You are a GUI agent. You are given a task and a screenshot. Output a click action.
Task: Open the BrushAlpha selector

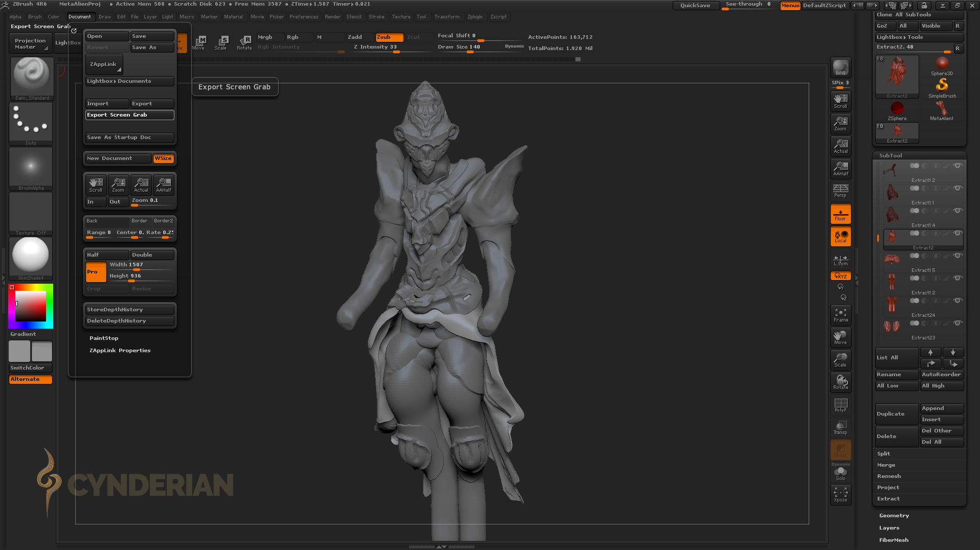(x=31, y=168)
